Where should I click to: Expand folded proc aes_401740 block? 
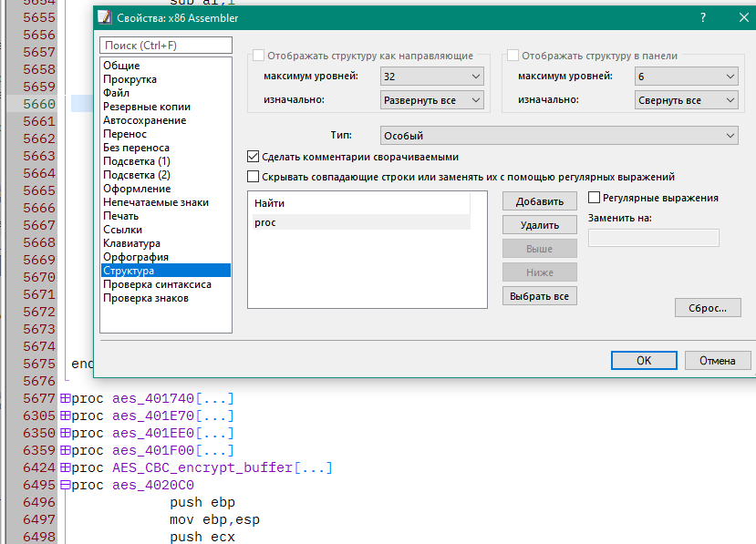pyautogui.click(x=65, y=399)
